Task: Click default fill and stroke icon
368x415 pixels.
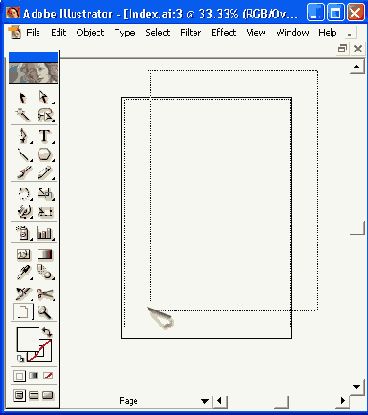Action: click(x=20, y=358)
